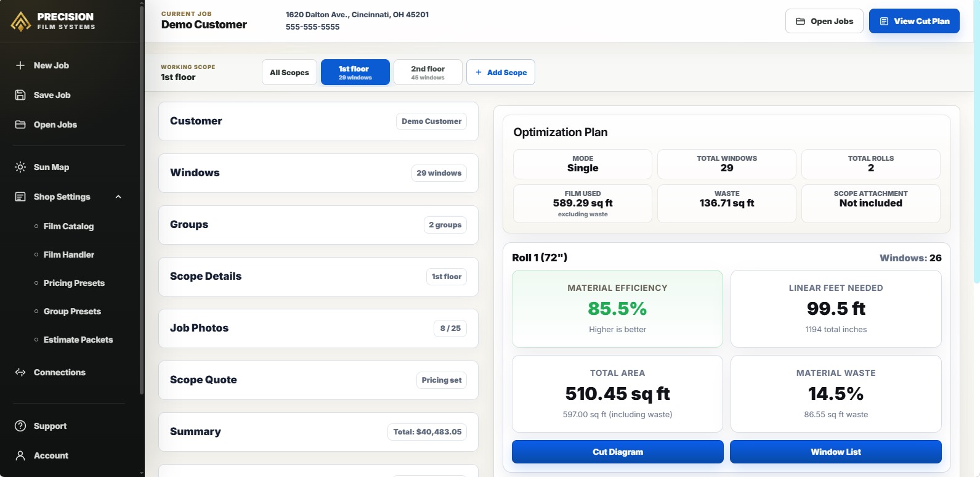Switch to the 2nd floor scope tab
The width and height of the screenshot is (980, 477).
pos(428,72)
